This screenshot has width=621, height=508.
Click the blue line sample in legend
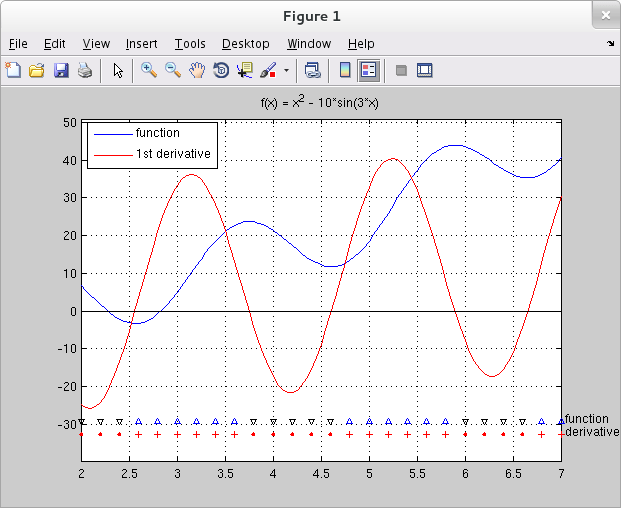point(113,135)
